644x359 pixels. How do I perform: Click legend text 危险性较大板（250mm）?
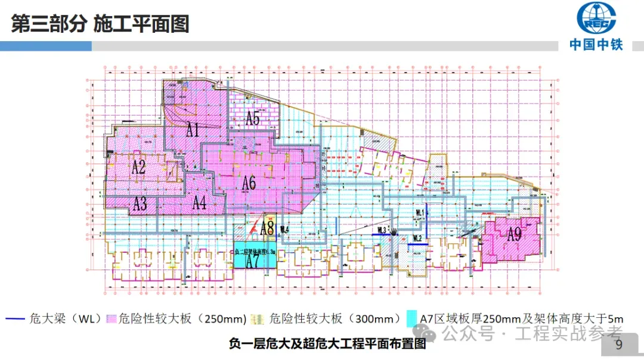tap(182, 318)
